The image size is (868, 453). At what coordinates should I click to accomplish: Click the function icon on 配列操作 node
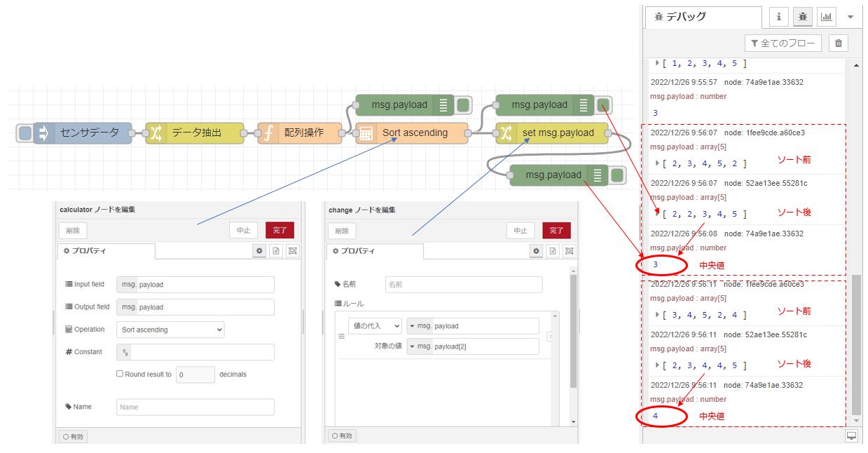[268, 133]
